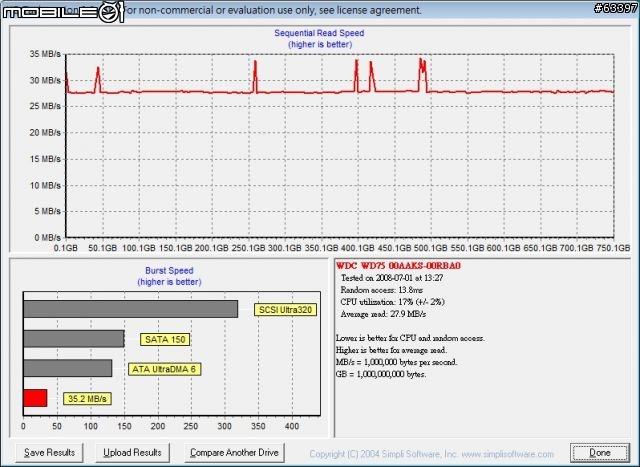Click the 20 MB/s axis label
The height and width of the screenshot is (467, 640).
pyautogui.click(x=45, y=133)
